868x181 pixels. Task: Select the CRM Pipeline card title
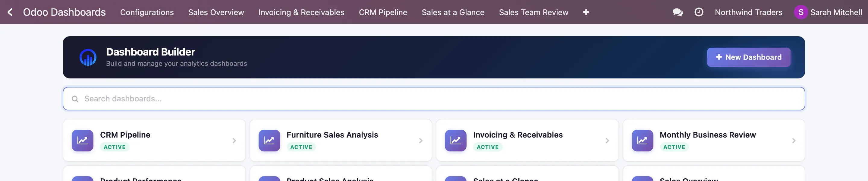click(125, 135)
